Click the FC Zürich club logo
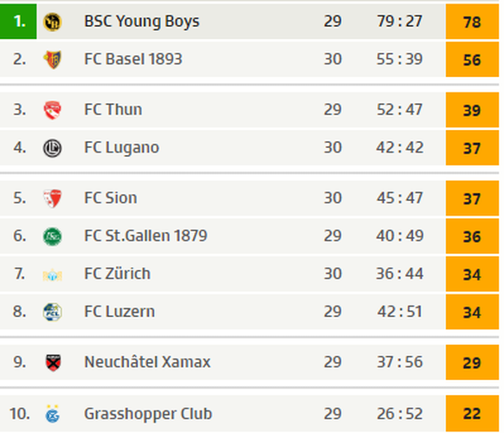 (x=52, y=275)
